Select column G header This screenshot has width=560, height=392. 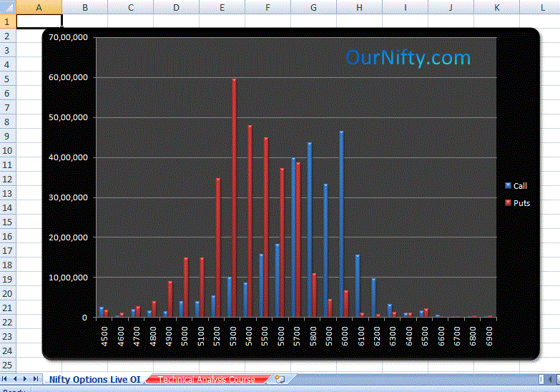point(313,7)
